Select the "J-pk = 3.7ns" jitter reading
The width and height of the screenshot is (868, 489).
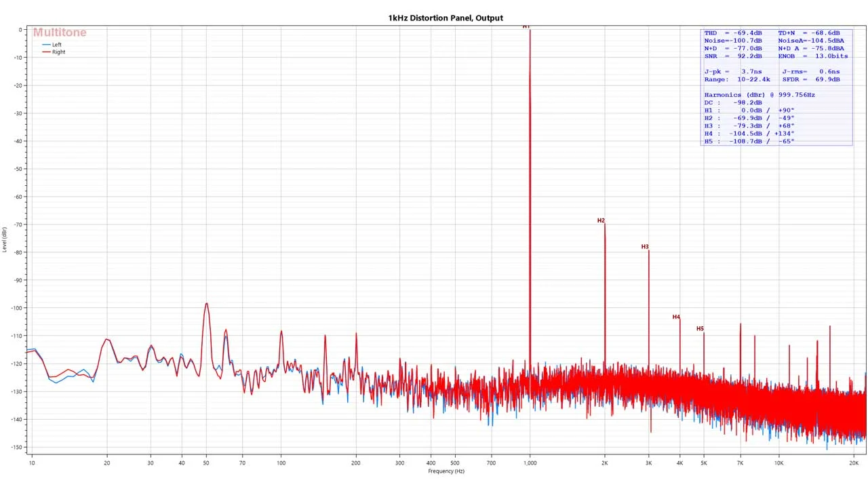coord(733,71)
